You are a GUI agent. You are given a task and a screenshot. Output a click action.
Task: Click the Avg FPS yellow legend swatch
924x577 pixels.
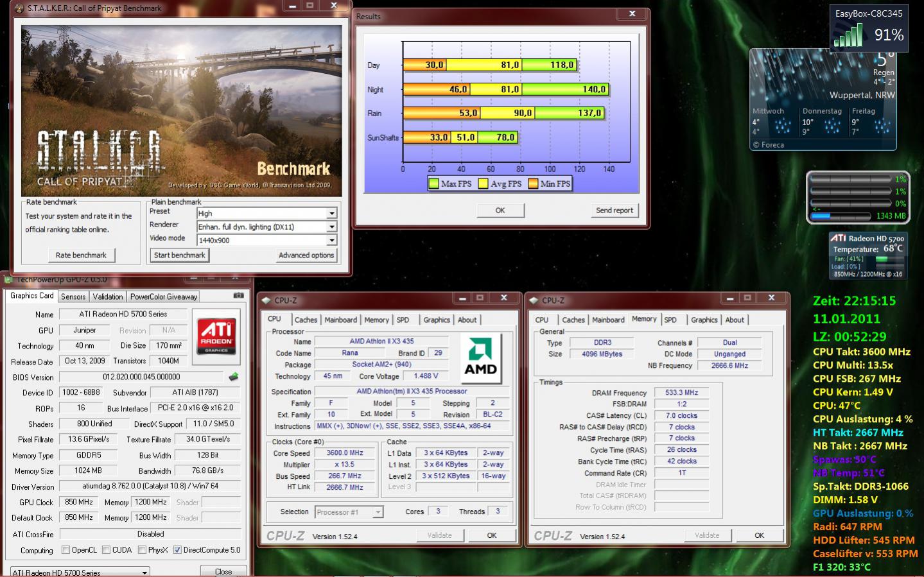pyautogui.click(x=483, y=184)
